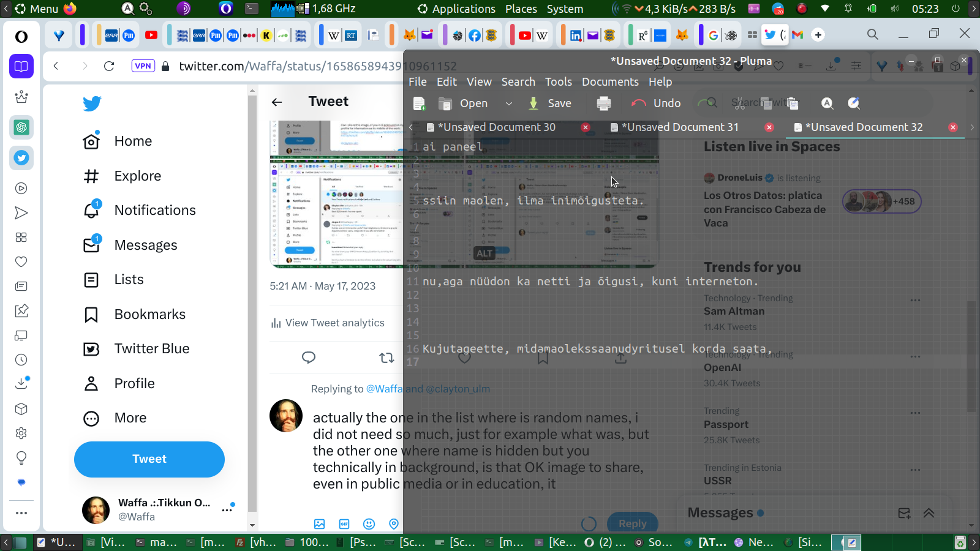
Task: Switch to Unsaved Document 30 tab
Action: tap(497, 127)
